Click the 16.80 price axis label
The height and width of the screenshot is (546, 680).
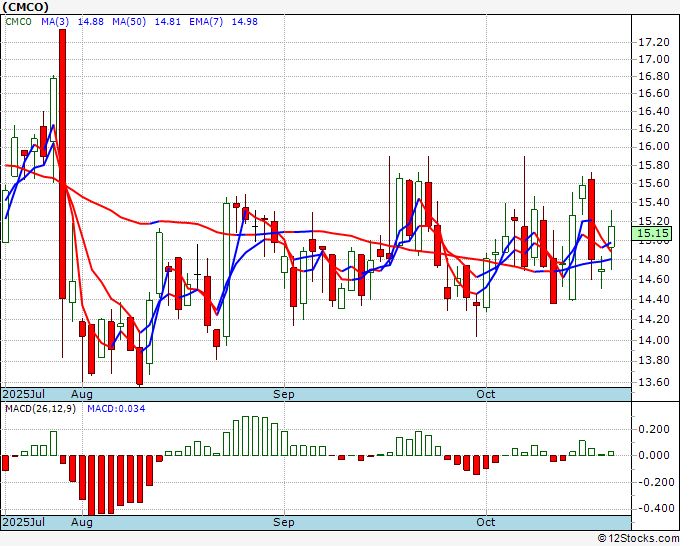pyautogui.click(x=654, y=77)
